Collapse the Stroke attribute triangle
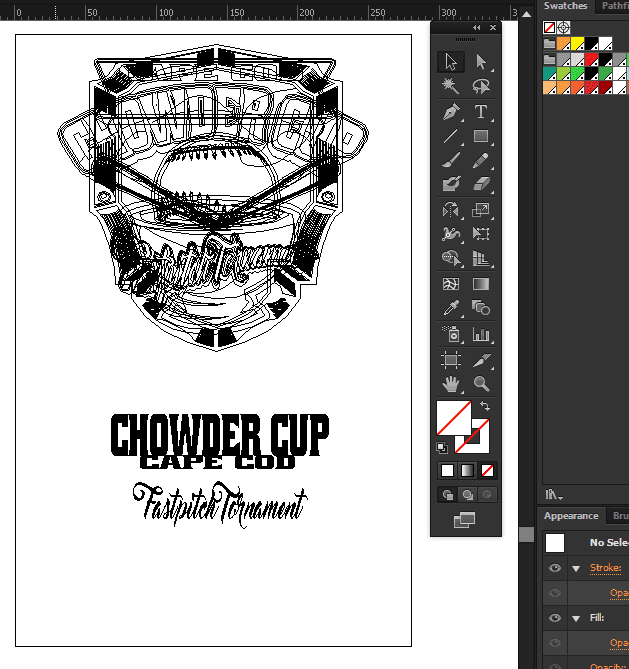 coord(576,568)
